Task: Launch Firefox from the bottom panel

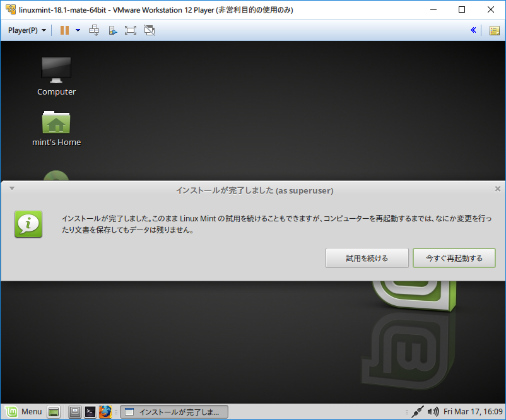Action: click(x=105, y=412)
